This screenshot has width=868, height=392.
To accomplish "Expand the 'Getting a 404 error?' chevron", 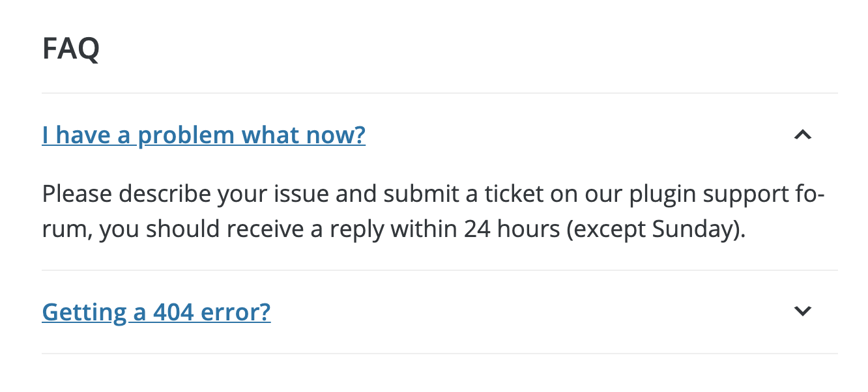I will pos(802,311).
